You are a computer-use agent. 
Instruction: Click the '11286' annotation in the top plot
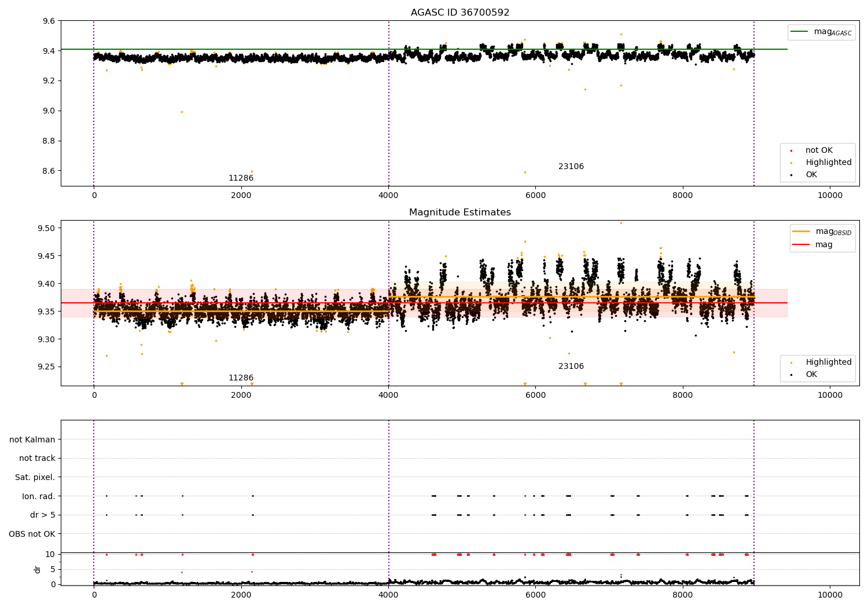pos(241,178)
